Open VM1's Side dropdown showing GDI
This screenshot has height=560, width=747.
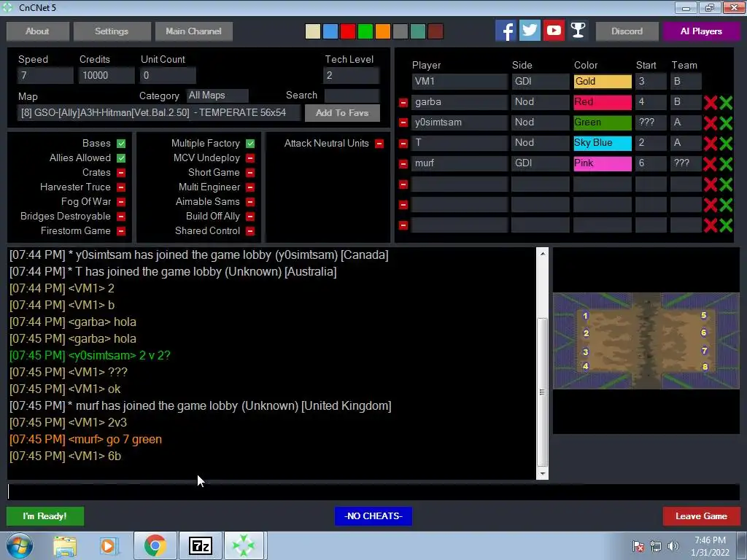tap(541, 82)
